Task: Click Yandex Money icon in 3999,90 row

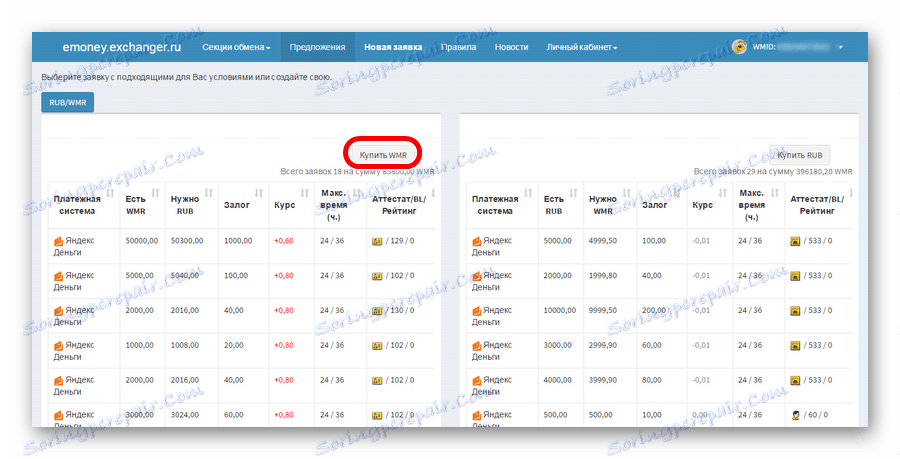Action: tap(476, 380)
